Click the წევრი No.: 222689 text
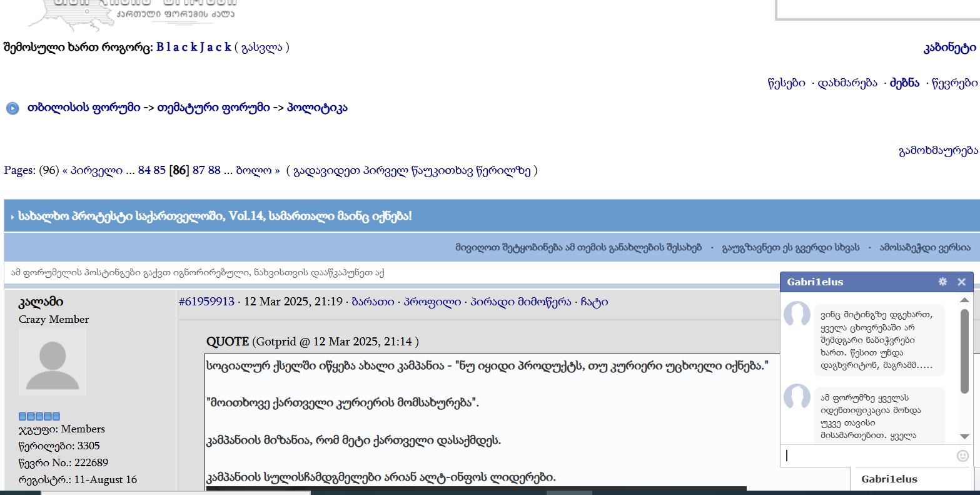The image size is (980, 495). coord(63,462)
